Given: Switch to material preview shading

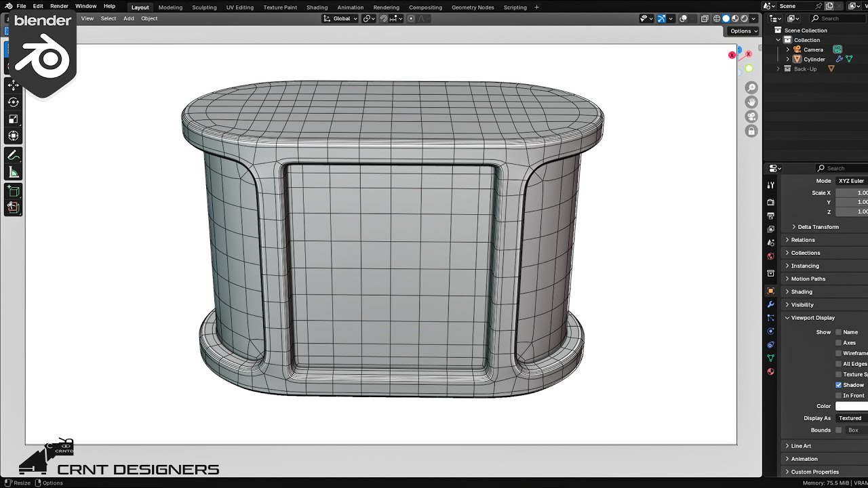Looking at the screenshot, I should coord(735,18).
